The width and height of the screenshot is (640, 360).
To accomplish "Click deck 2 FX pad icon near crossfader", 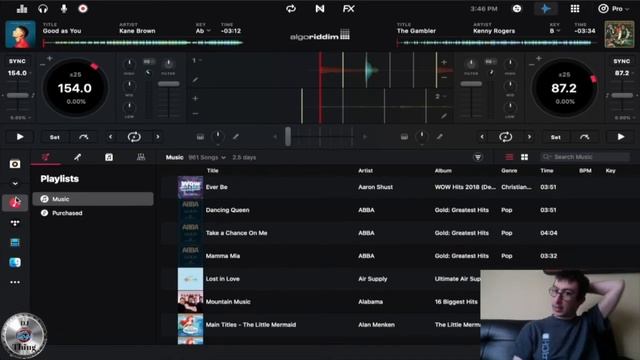I will (x=404, y=137).
